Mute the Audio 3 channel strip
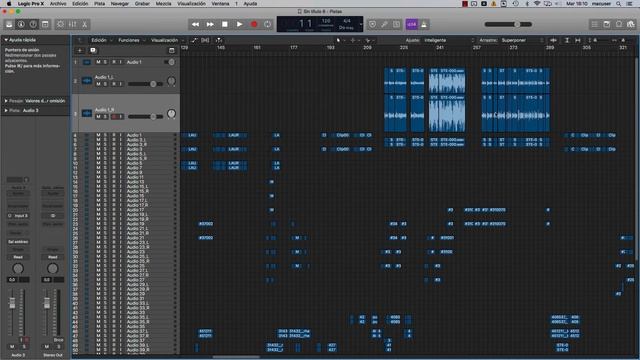The width and height of the screenshot is (640, 360). [x=12, y=347]
